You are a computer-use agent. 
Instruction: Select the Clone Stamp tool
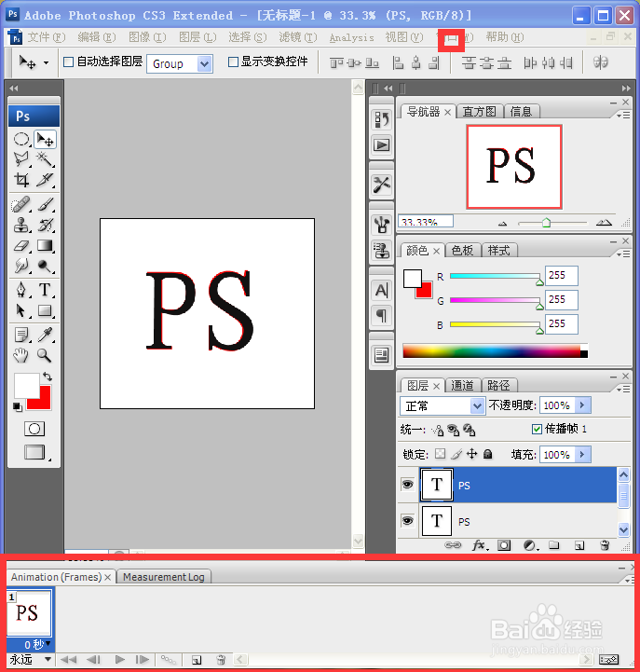21,225
